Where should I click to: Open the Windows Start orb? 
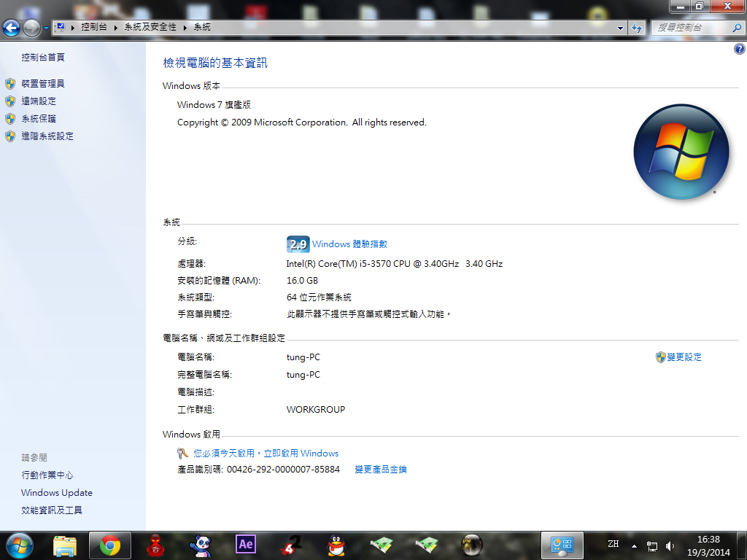click(20, 545)
